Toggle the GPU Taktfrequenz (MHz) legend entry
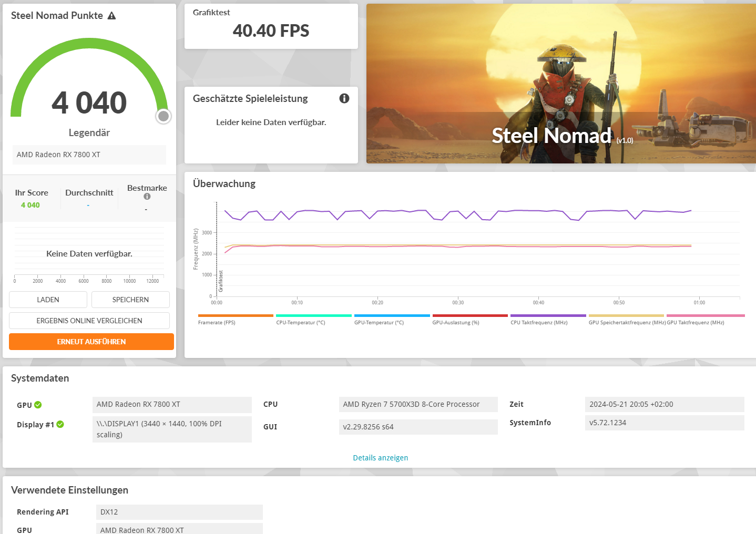Viewport: 756px width, 534px height. [x=706, y=320]
